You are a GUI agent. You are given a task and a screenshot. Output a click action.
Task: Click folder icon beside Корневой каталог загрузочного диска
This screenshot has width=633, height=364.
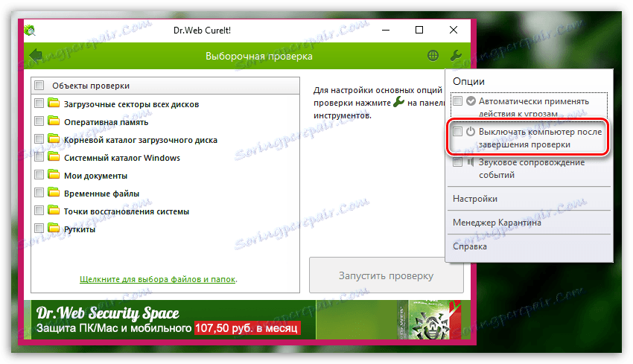[54, 138]
